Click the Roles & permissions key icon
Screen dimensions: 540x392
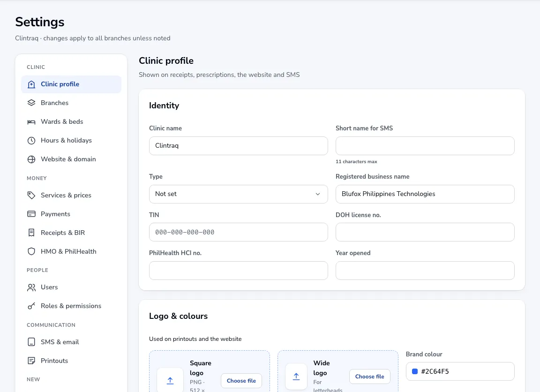[x=31, y=306]
